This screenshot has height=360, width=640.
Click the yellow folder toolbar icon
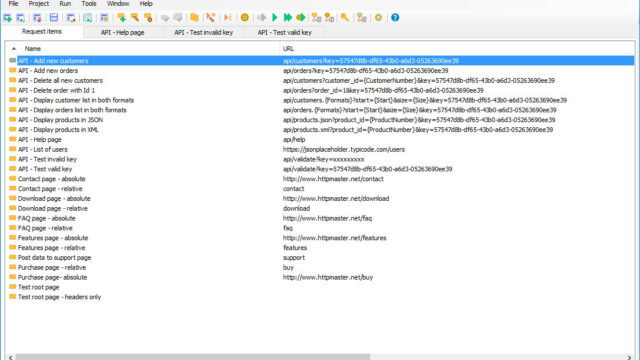tap(194, 18)
